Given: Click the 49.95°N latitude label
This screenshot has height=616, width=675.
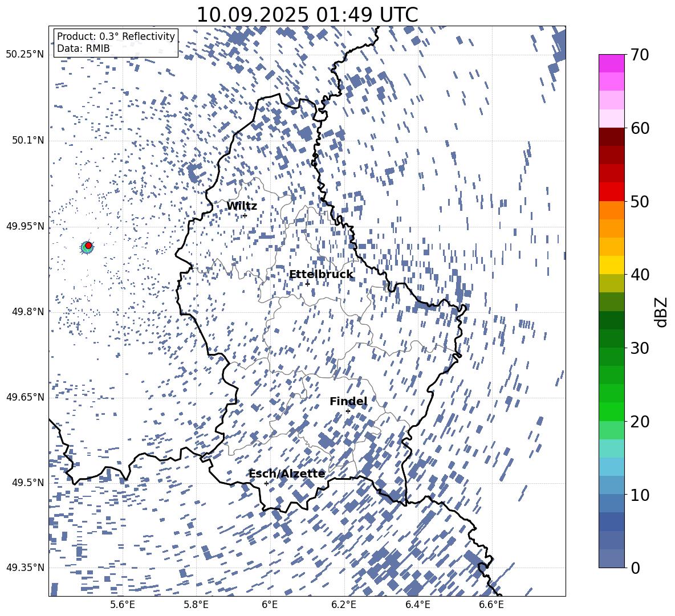Looking at the screenshot, I should pyautogui.click(x=25, y=226).
